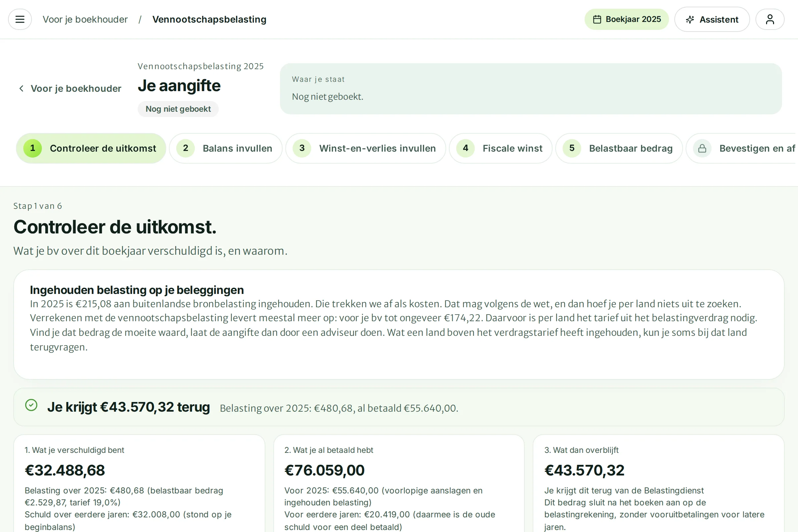Click the Nog niet geboekt status badge
The image size is (798, 532).
click(178, 109)
